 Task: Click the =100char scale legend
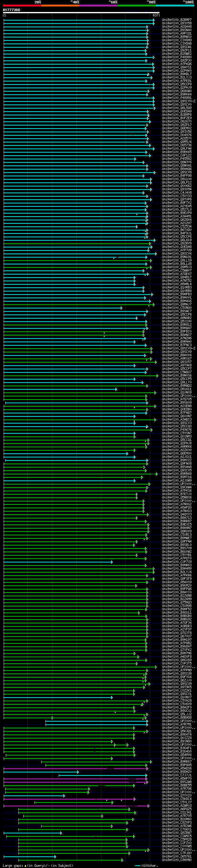tap(147, 865)
